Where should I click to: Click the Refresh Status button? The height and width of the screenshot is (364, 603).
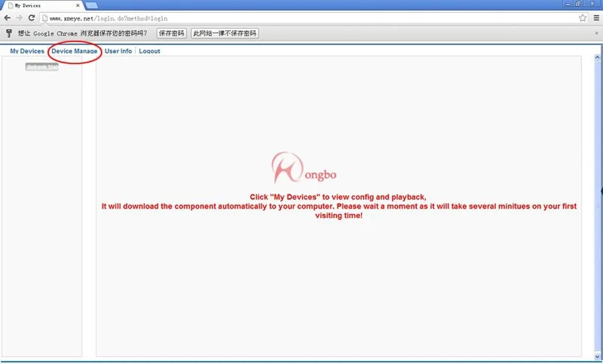pos(42,67)
